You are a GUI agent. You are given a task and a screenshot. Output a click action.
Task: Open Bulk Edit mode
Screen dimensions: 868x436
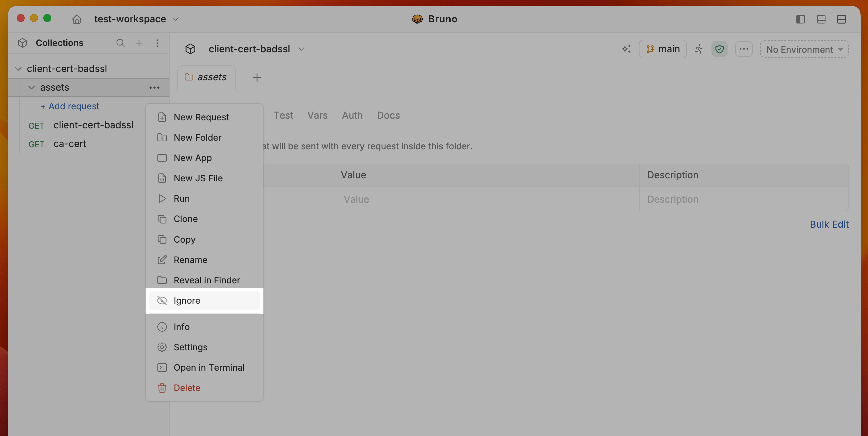pos(829,224)
